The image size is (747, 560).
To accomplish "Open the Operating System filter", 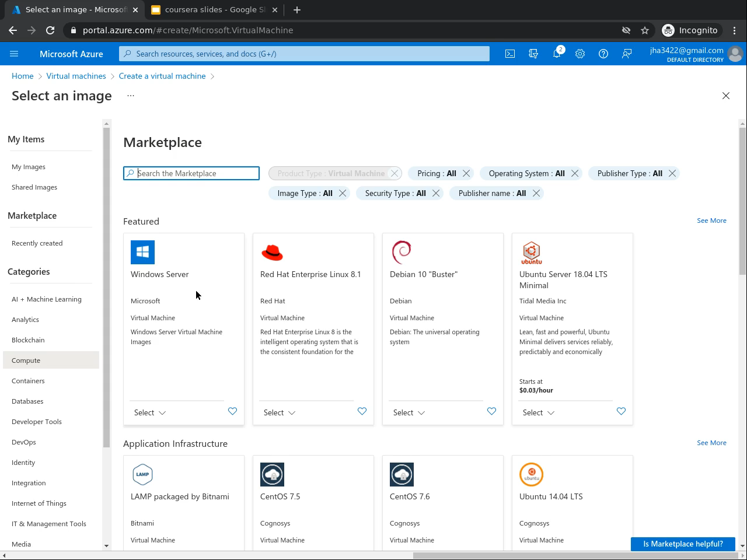I will point(526,173).
